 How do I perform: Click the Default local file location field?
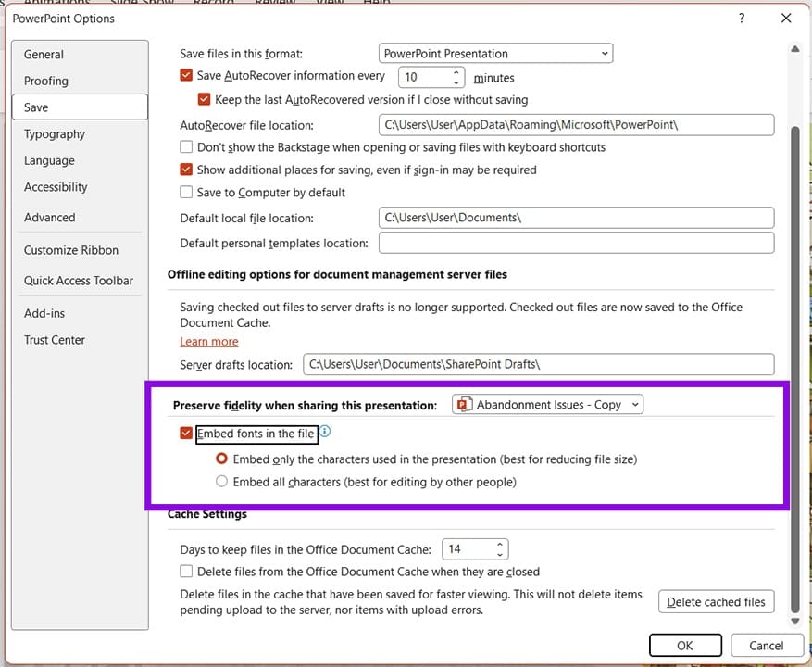(577, 218)
